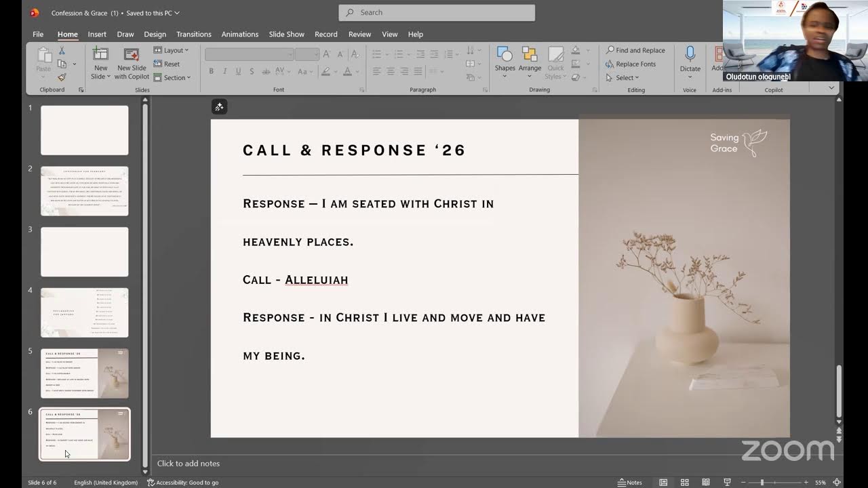Click Replace Fonts
The image size is (868, 488).
(631, 64)
